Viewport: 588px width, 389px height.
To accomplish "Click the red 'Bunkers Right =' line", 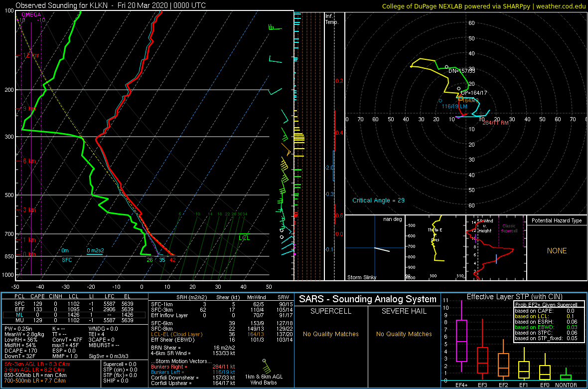I will pyautogui.click(x=193, y=366).
